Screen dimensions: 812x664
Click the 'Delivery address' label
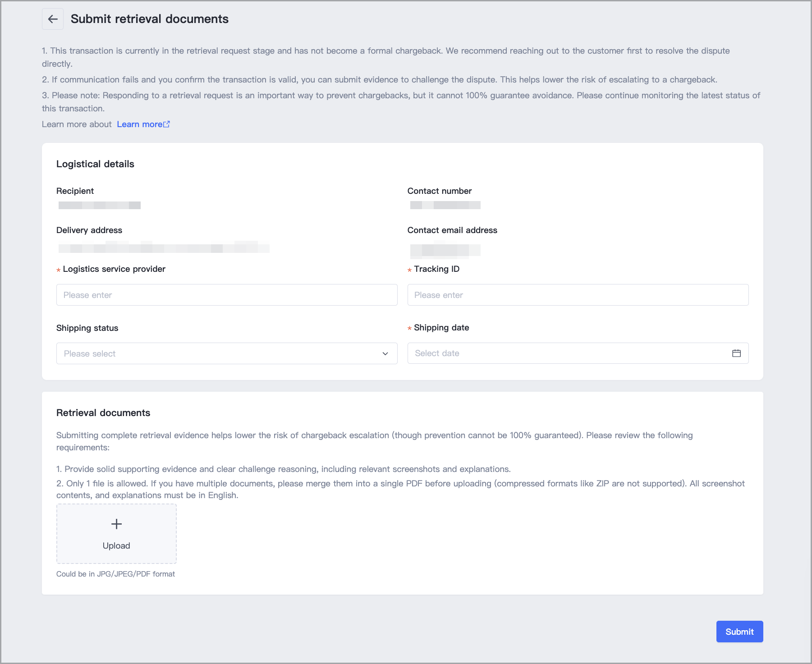[x=89, y=230]
